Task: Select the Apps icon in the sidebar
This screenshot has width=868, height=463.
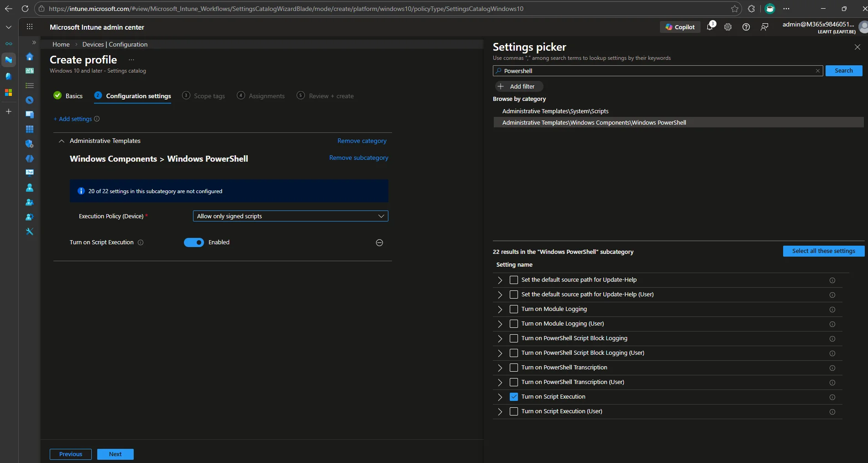Action: tap(29, 115)
